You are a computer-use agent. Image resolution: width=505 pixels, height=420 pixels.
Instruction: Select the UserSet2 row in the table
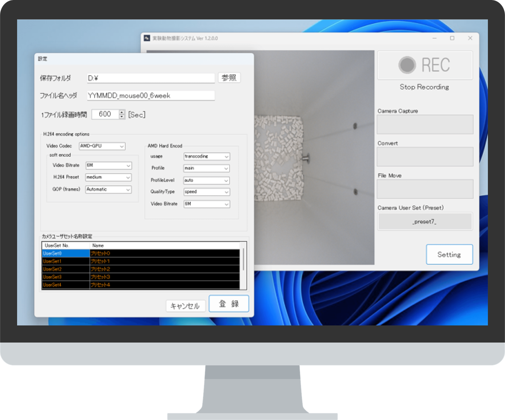pyautogui.click(x=65, y=269)
